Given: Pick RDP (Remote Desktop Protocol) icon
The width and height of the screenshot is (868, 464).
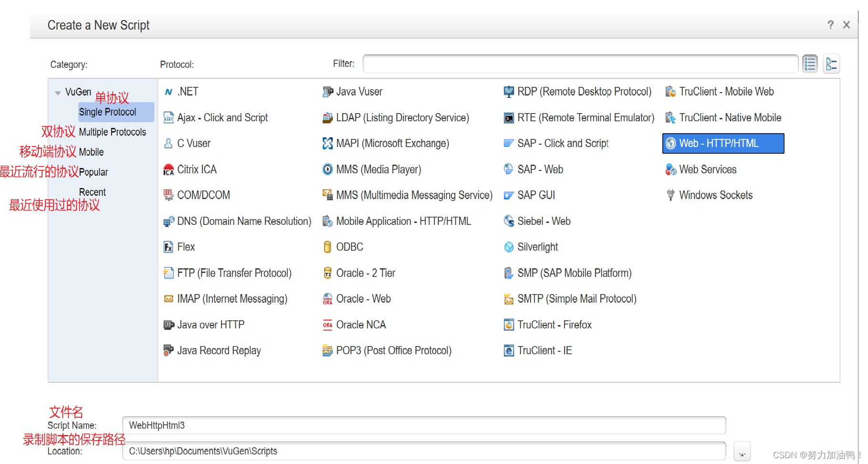Looking at the screenshot, I should (x=509, y=92).
